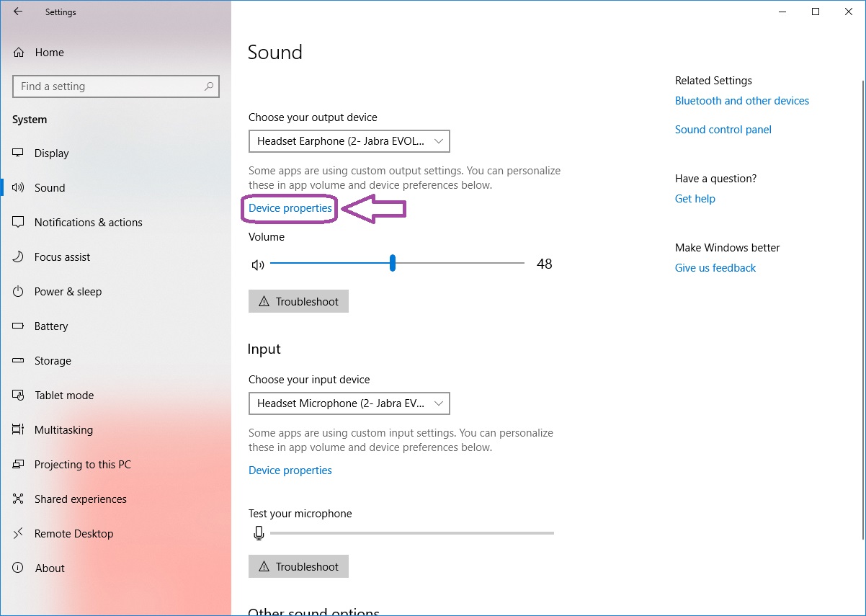This screenshot has height=616, width=866.
Task: Click the Battery icon in sidebar
Action: tap(19, 326)
